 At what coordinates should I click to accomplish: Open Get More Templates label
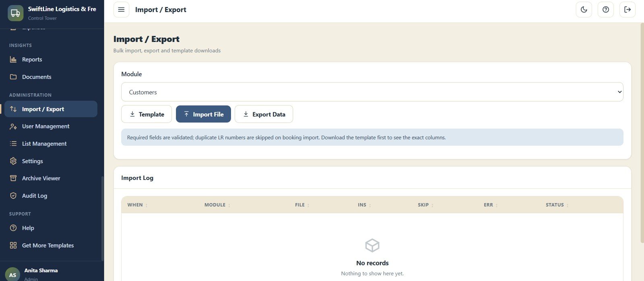pyautogui.click(x=48, y=245)
